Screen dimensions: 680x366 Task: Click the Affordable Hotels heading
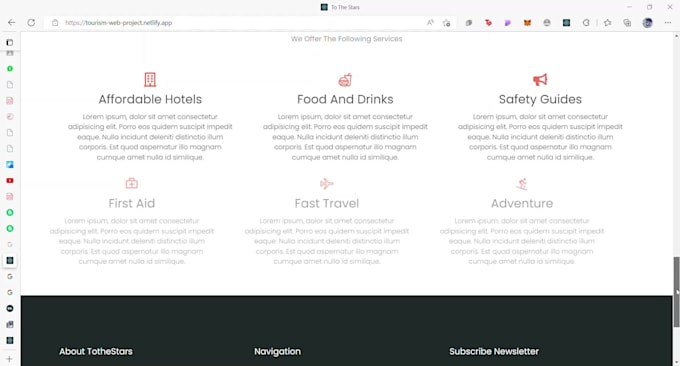pyautogui.click(x=150, y=99)
